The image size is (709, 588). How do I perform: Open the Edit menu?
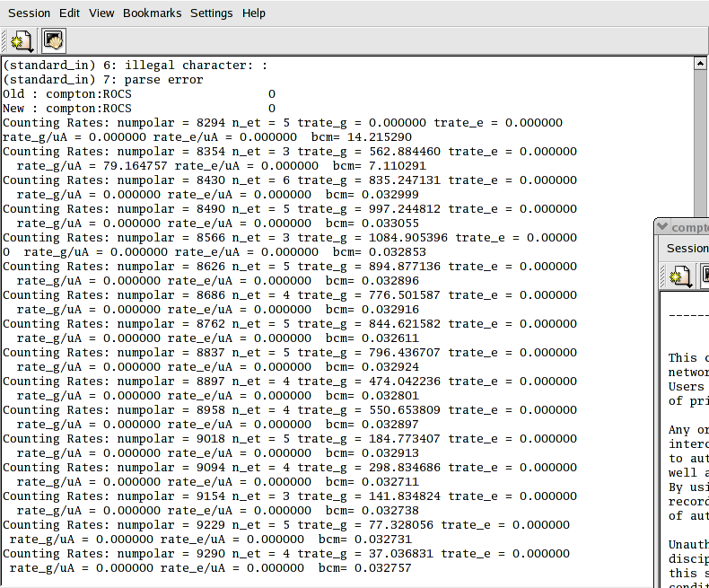69,13
